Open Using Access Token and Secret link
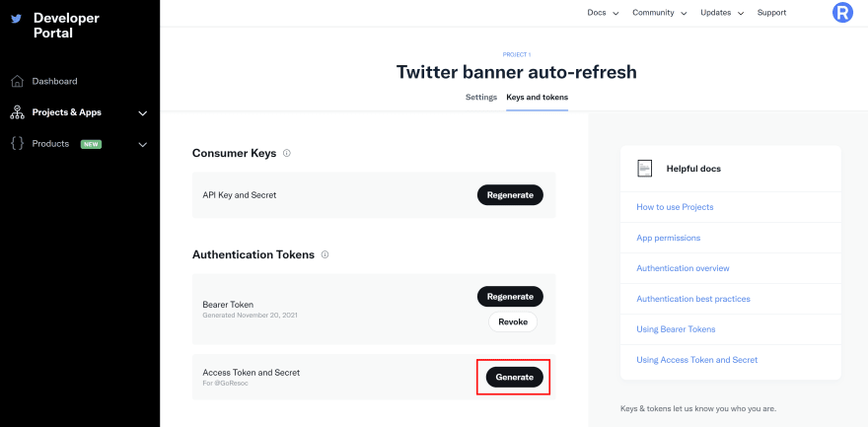 coord(697,360)
